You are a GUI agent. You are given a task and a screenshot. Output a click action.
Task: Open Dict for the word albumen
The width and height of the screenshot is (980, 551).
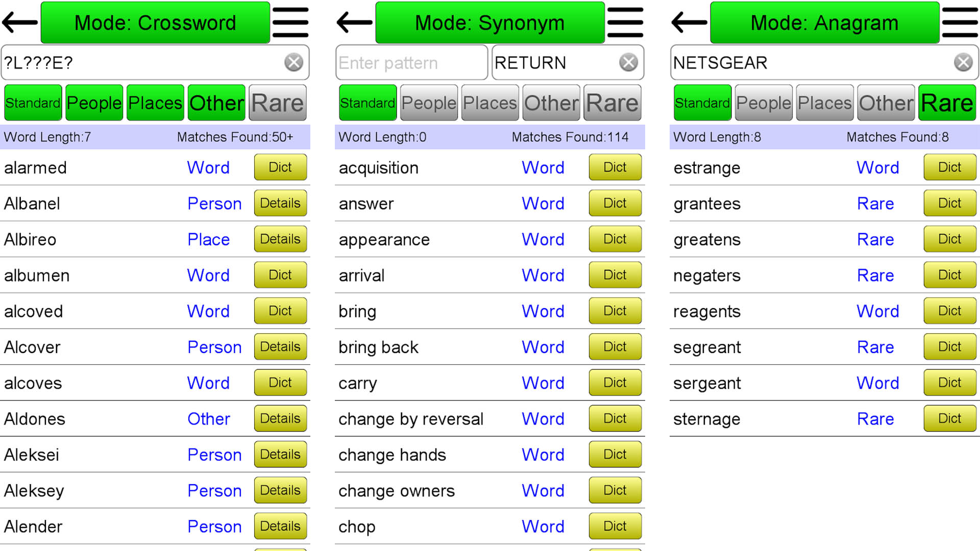click(280, 275)
